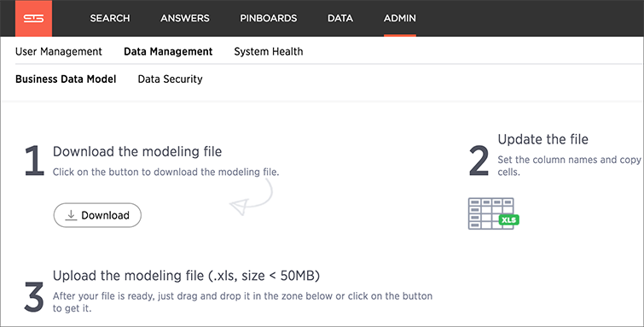Click the Download button
The height and width of the screenshot is (327, 644).
pos(97,215)
